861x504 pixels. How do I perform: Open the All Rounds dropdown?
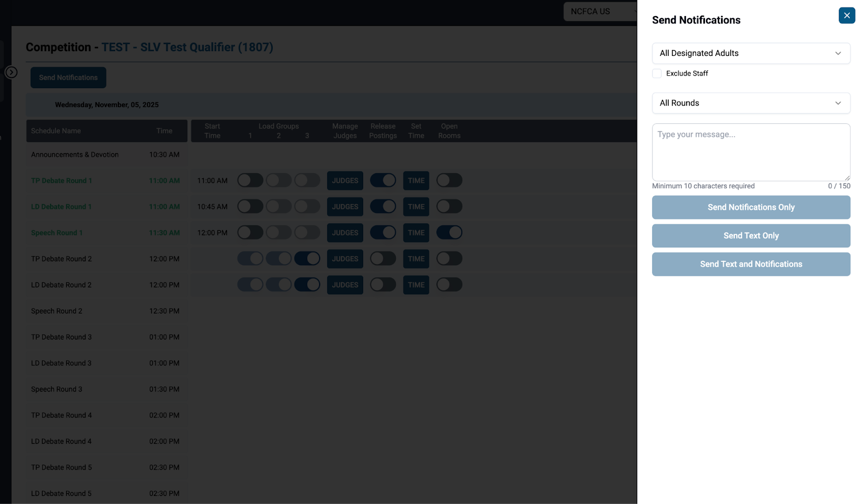click(x=751, y=103)
